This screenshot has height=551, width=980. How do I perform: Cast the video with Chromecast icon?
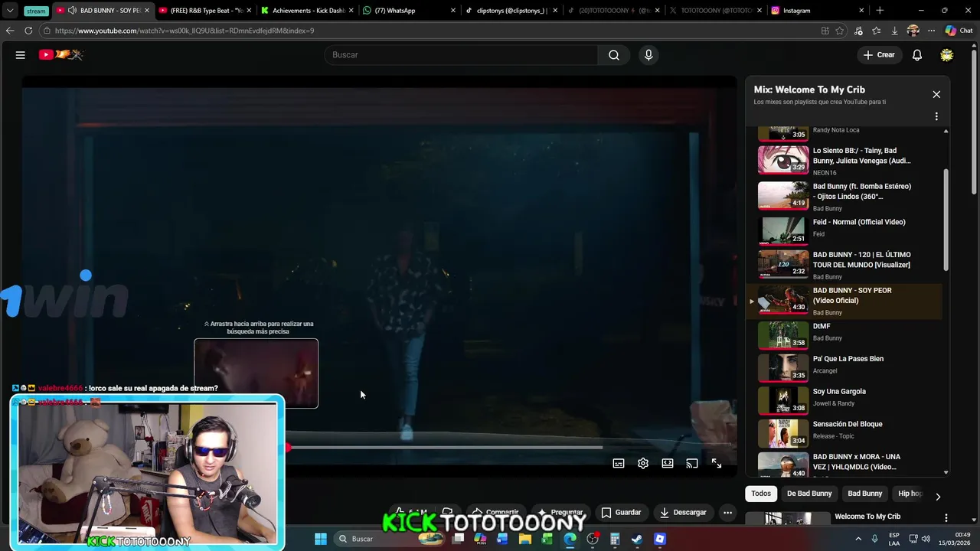click(x=692, y=463)
